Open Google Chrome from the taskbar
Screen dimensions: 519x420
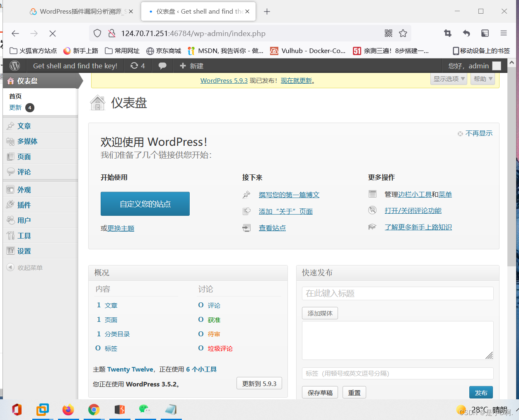coord(94,410)
